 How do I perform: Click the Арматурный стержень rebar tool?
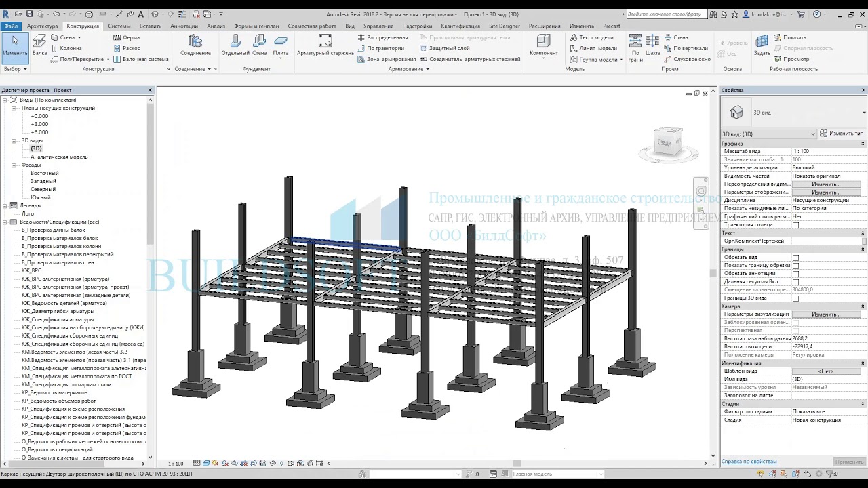pos(325,45)
